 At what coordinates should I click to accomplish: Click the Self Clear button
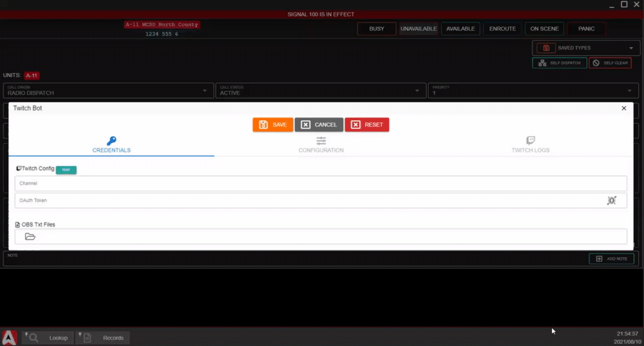610,63
